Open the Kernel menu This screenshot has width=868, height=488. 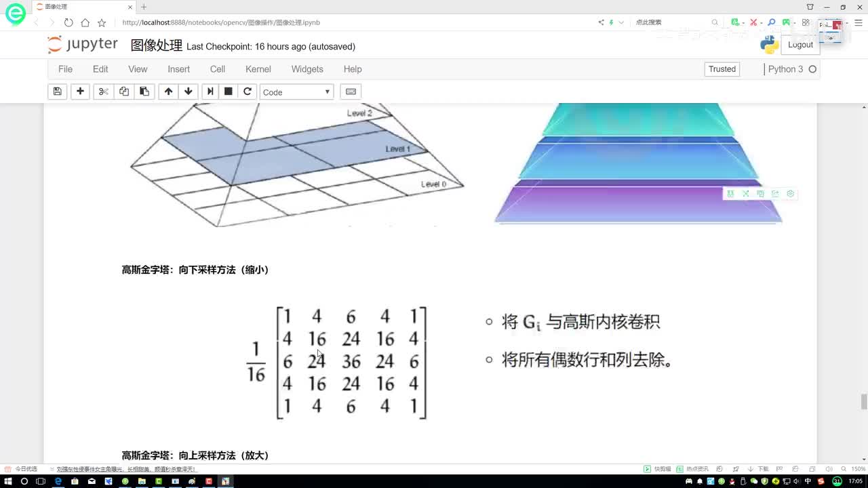tap(258, 69)
